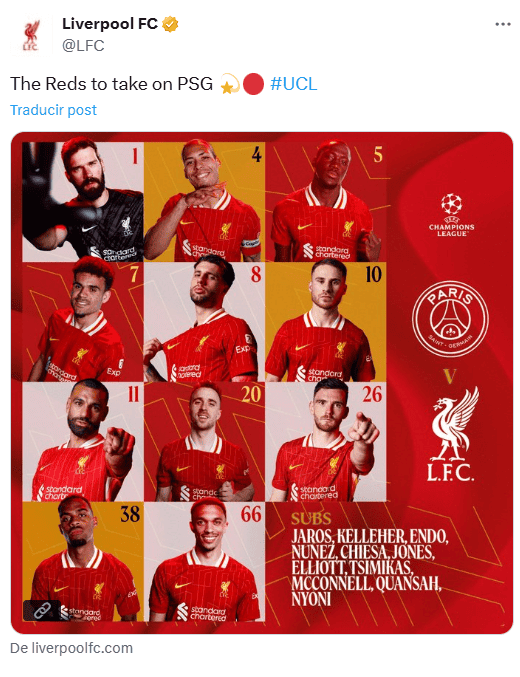
Task: Open the #UCL hashtag
Action: pos(294,84)
